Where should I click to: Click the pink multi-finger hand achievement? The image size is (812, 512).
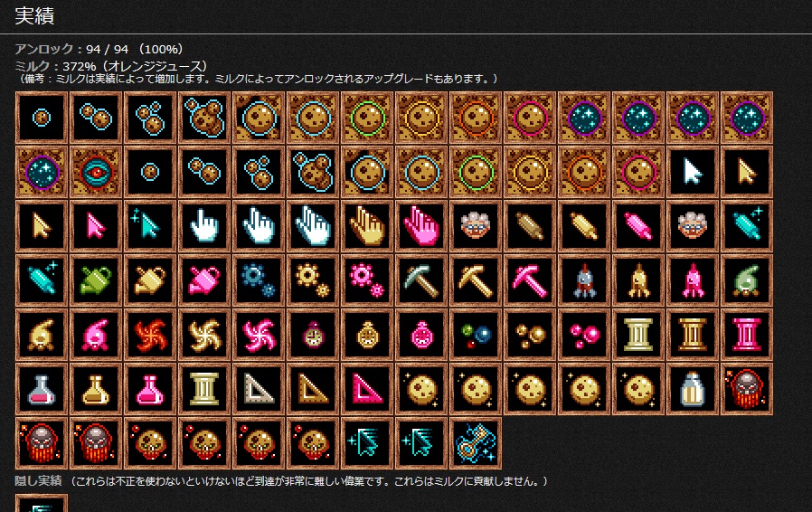click(421, 226)
